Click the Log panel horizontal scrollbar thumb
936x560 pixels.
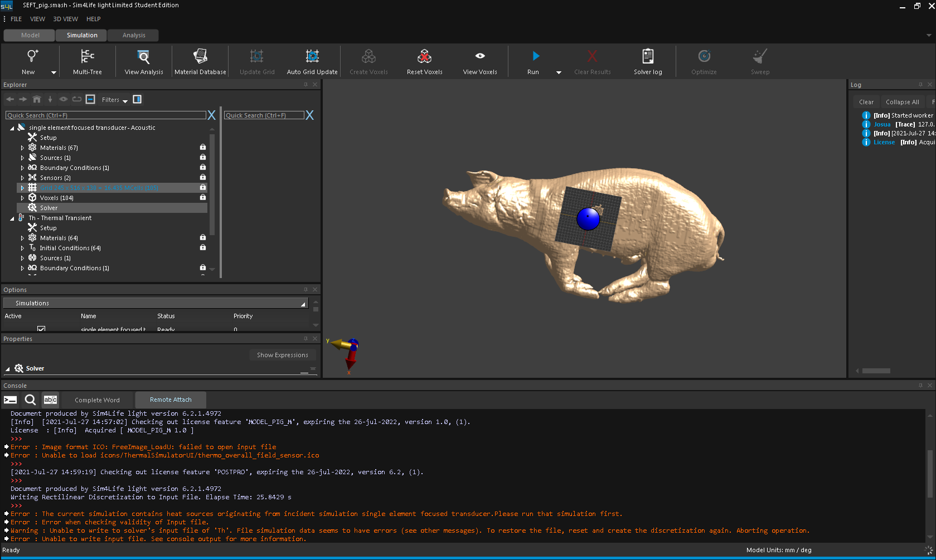click(876, 371)
